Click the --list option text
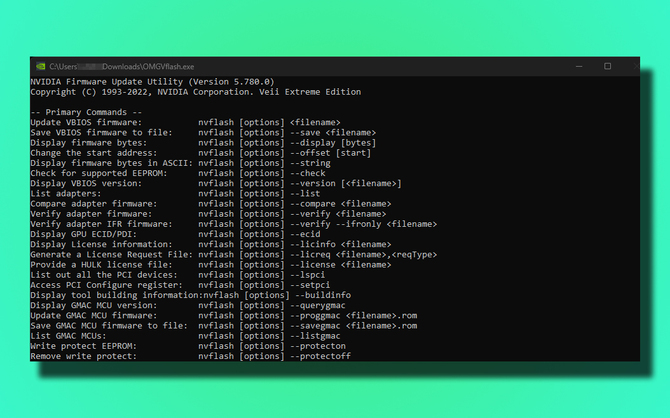The width and height of the screenshot is (670, 418). coord(305,194)
